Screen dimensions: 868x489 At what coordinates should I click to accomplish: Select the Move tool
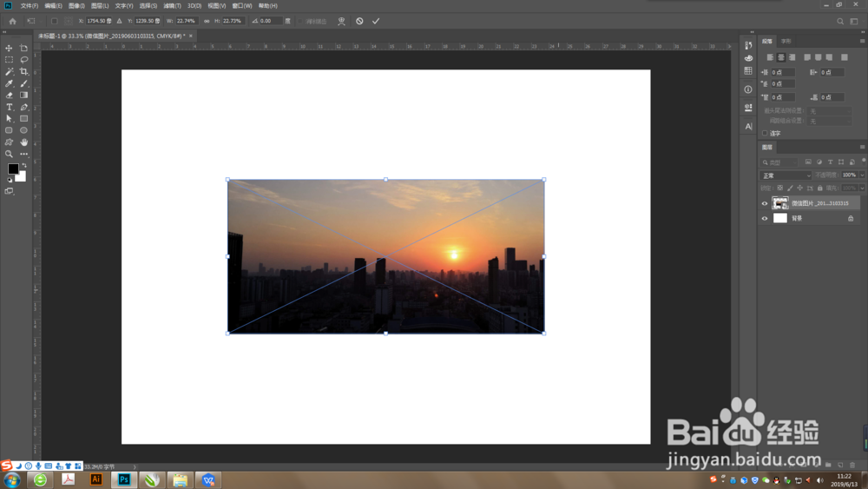coord(9,48)
